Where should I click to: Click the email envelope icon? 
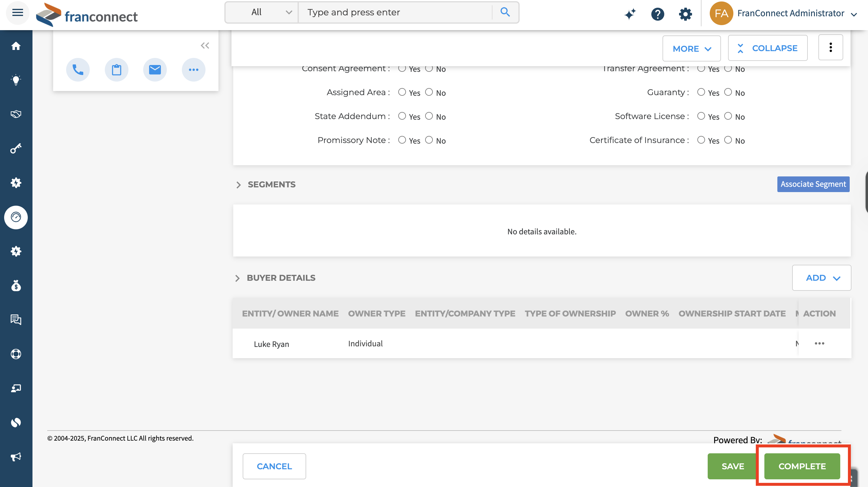(x=155, y=70)
